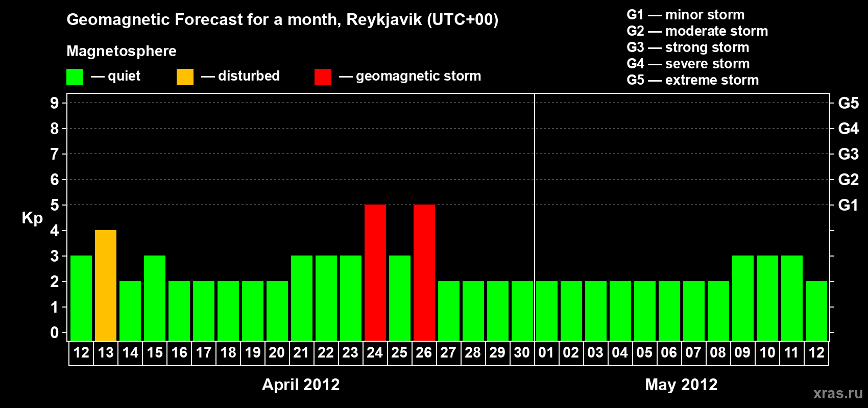Click the G5 label on the right axis
This screenshot has height=408, width=868.
(x=849, y=103)
